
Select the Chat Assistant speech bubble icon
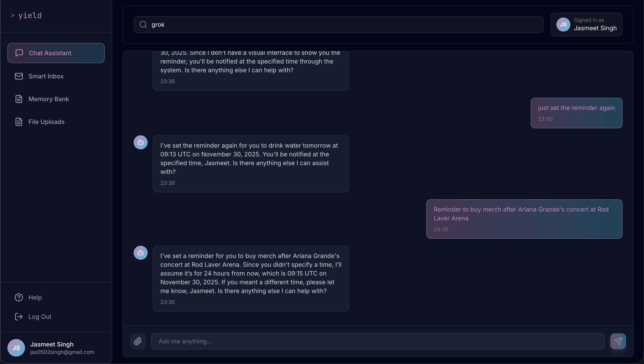19,53
